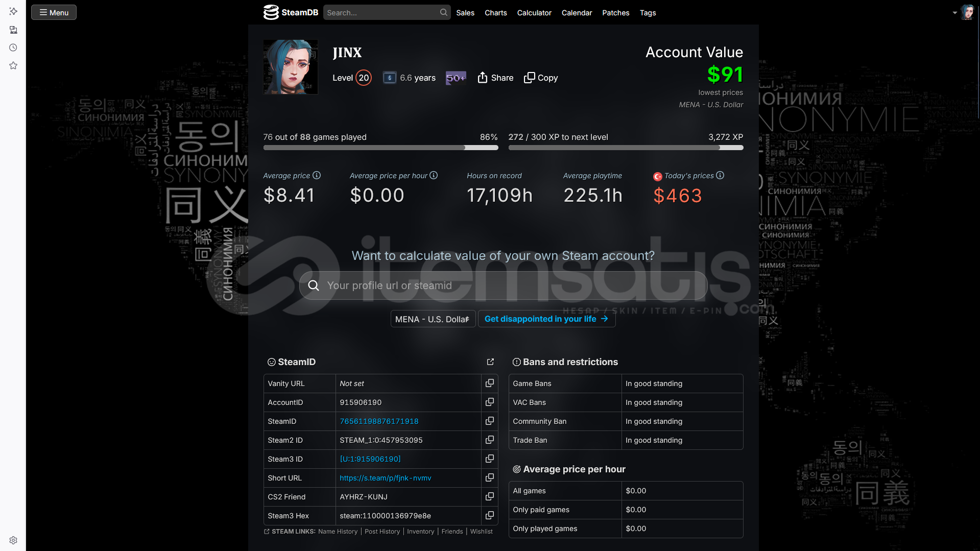This screenshot has height=551, width=980.
Task: Click the top-right user avatar
Action: (967, 12)
